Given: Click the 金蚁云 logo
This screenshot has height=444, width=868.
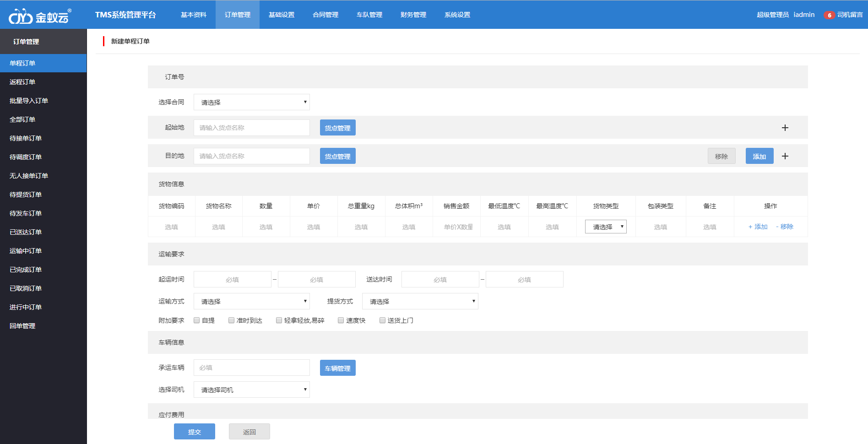Looking at the screenshot, I should click(40, 16).
